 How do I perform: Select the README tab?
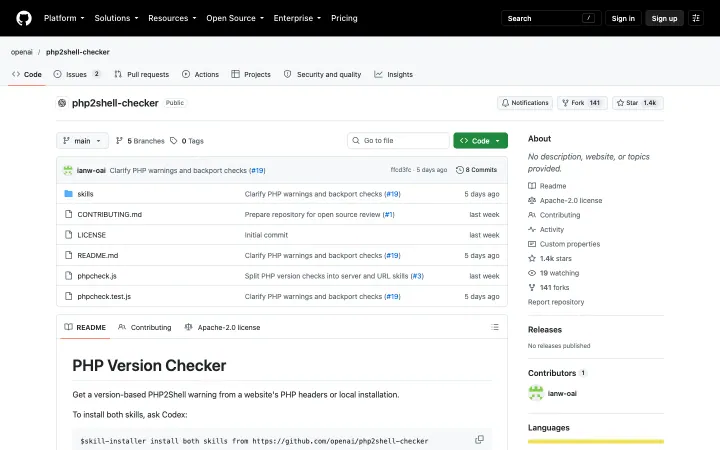(x=85, y=327)
